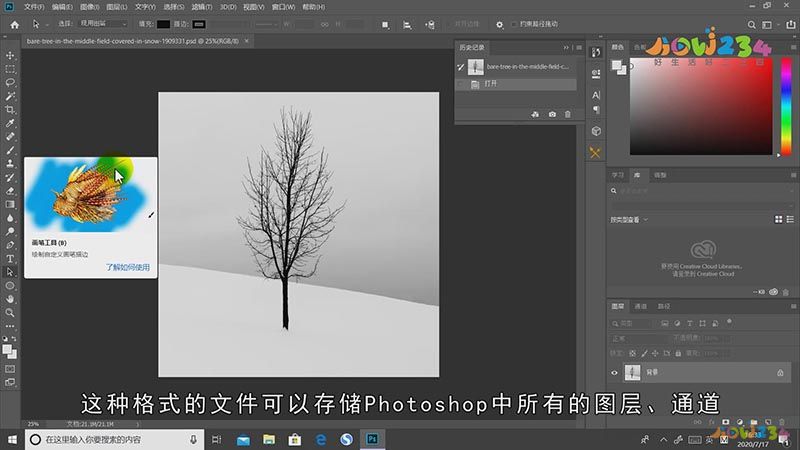Screen dimensions: 800x450
Task: Open the Layers panel menu
Action: coord(793,306)
